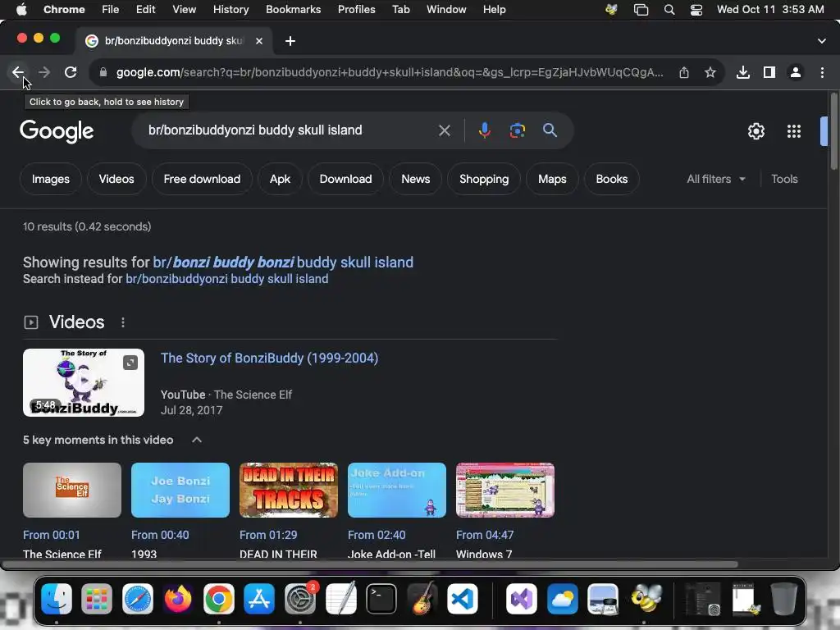Open The Story of BonziBuddy link
Image resolution: width=840 pixels, height=630 pixels.
[269, 358]
